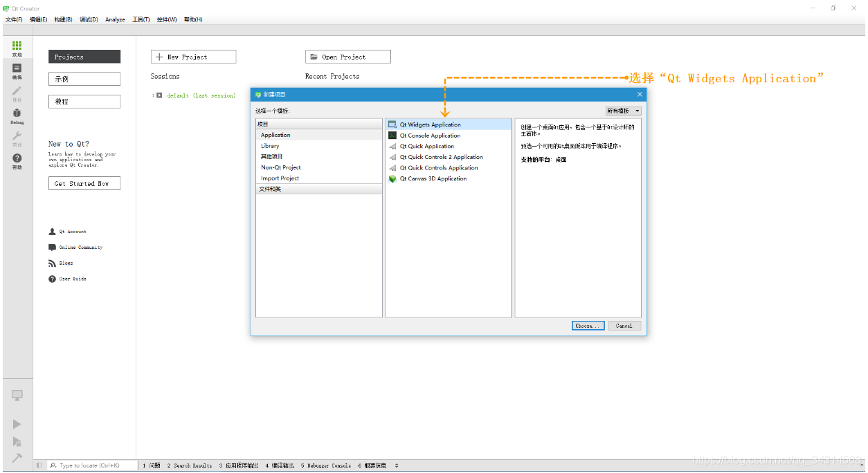This screenshot has width=868, height=473.
Task: Click the Cancel button in dialog
Action: click(624, 326)
